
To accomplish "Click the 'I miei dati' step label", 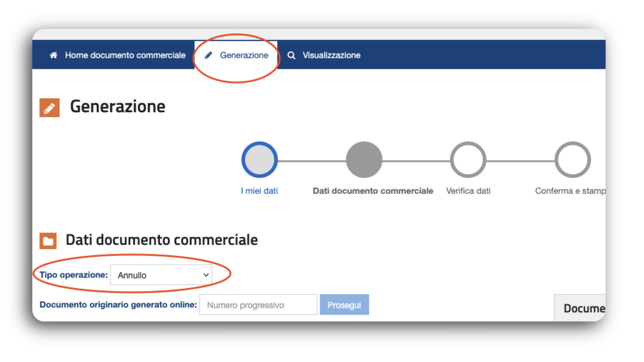I will coord(259,191).
